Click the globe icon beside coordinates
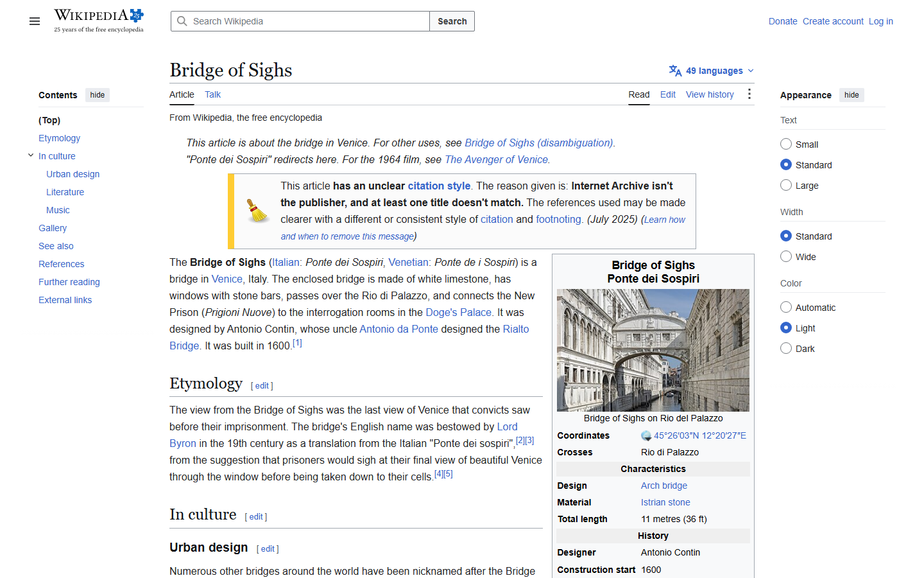Image resolution: width=924 pixels, height=578 pixels. pyautogui.click(x=646, y=435)
